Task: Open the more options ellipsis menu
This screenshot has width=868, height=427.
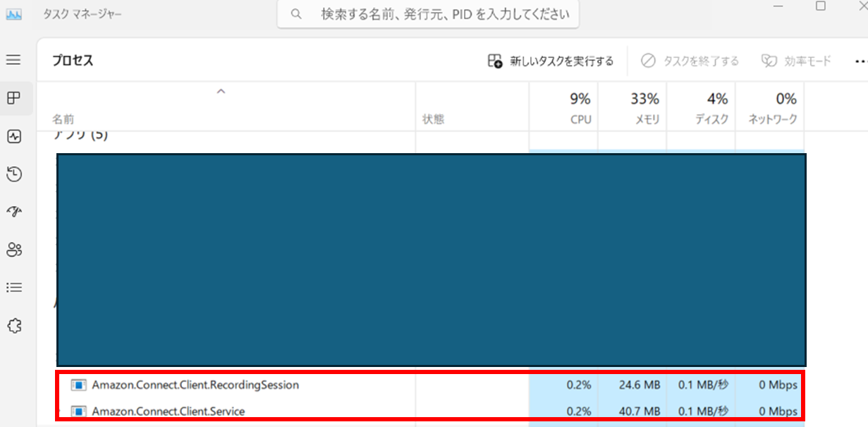Action: (860, 61)
